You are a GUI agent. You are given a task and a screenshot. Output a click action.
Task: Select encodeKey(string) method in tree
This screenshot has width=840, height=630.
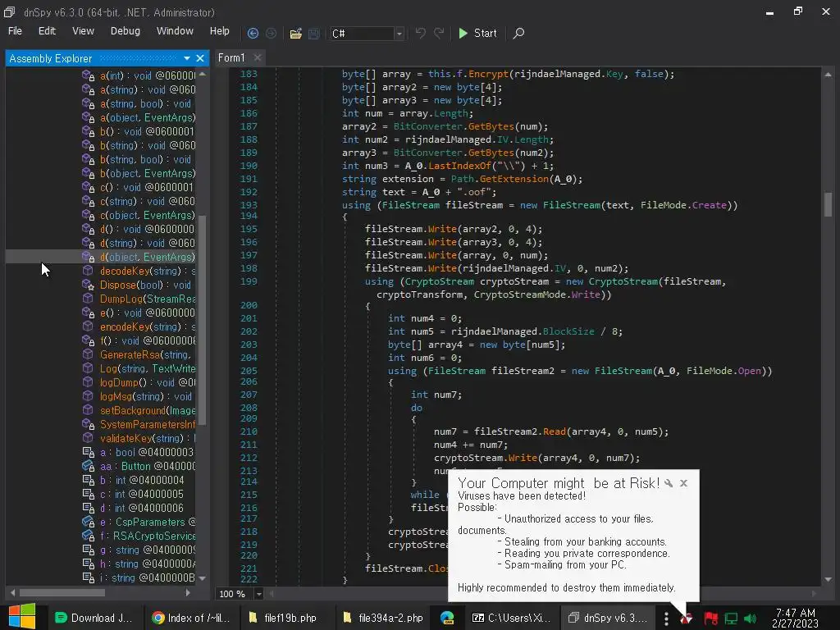pos(148,326)
